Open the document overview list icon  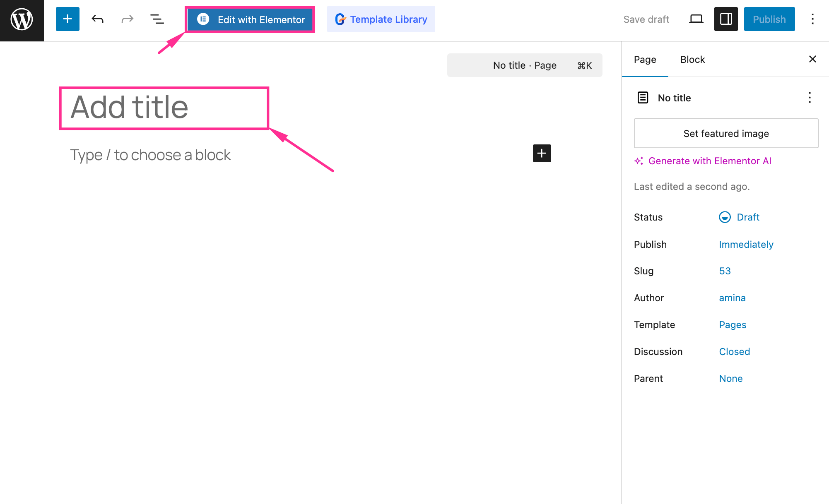(x=157, y=19)
